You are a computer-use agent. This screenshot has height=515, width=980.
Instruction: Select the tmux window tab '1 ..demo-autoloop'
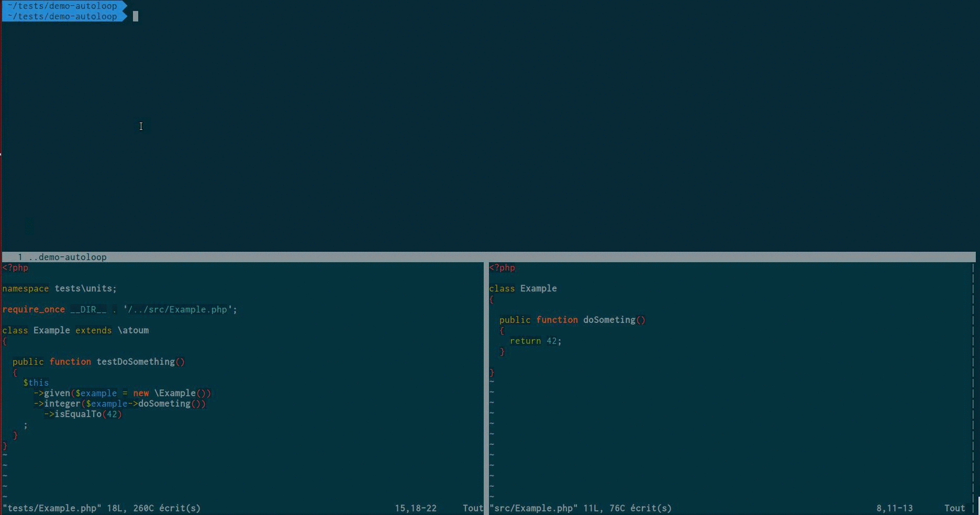click(x=62, y=257)
